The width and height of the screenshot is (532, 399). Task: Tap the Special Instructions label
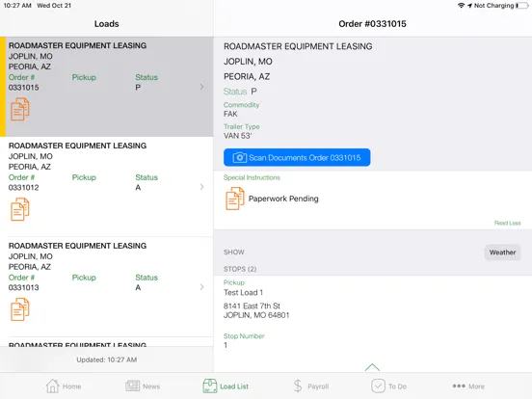252,177
